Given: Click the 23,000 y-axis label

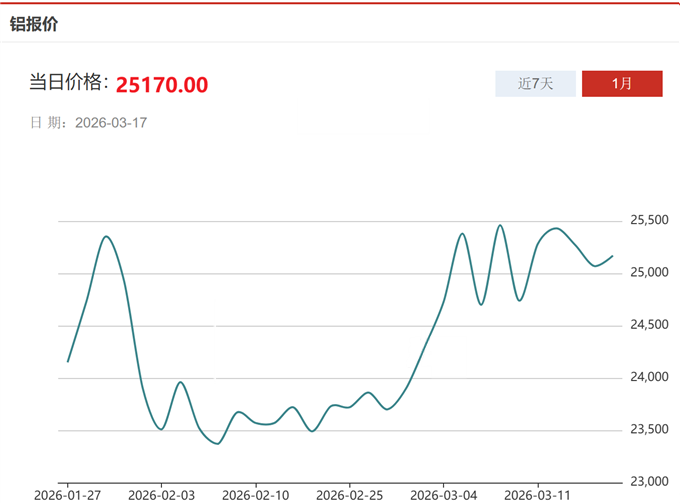Looking at the screenshot, I should (650, 481).
